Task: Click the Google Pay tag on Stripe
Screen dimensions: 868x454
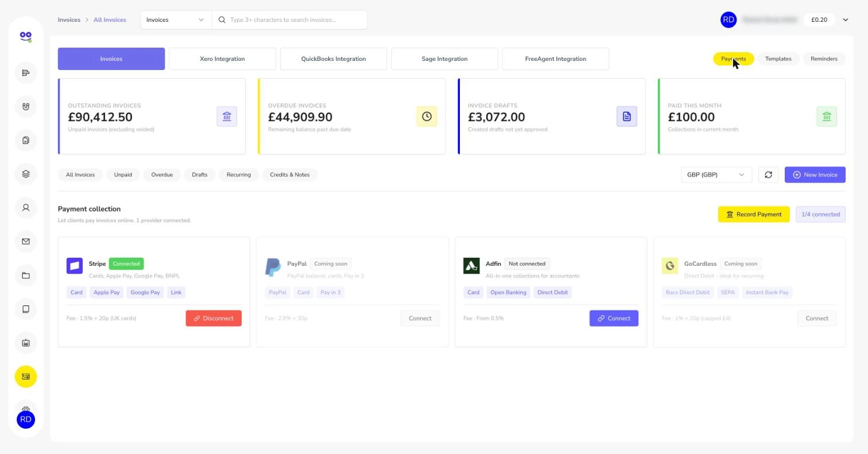Action: pyautogui.click(x=145, y=292)
